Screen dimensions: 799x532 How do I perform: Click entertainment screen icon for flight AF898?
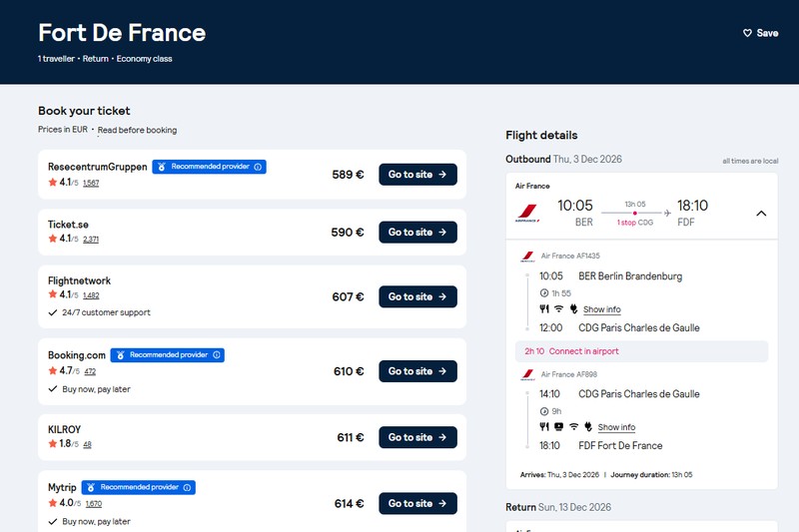[x=559, y=426]
